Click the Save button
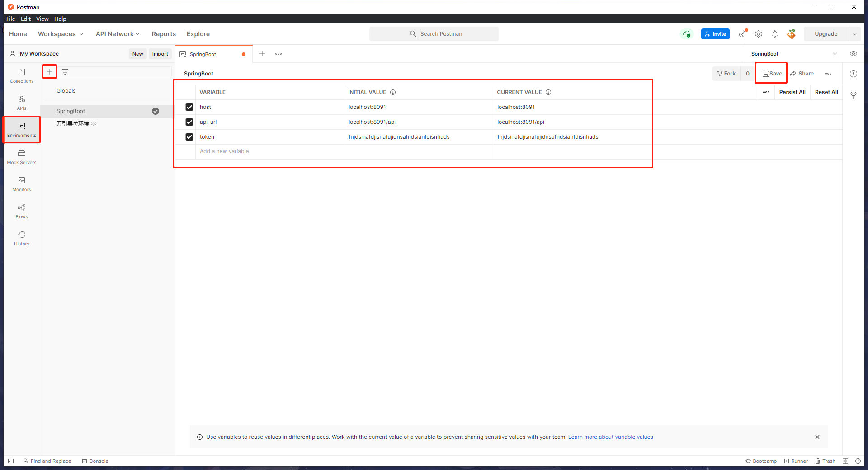 pyautogui.click(x=772, y=74)
